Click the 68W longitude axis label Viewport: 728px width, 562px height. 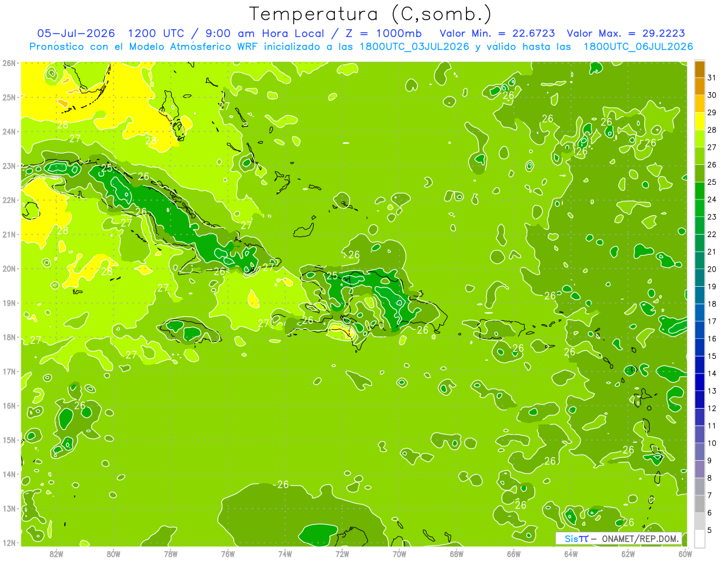[x=456, y=554]
